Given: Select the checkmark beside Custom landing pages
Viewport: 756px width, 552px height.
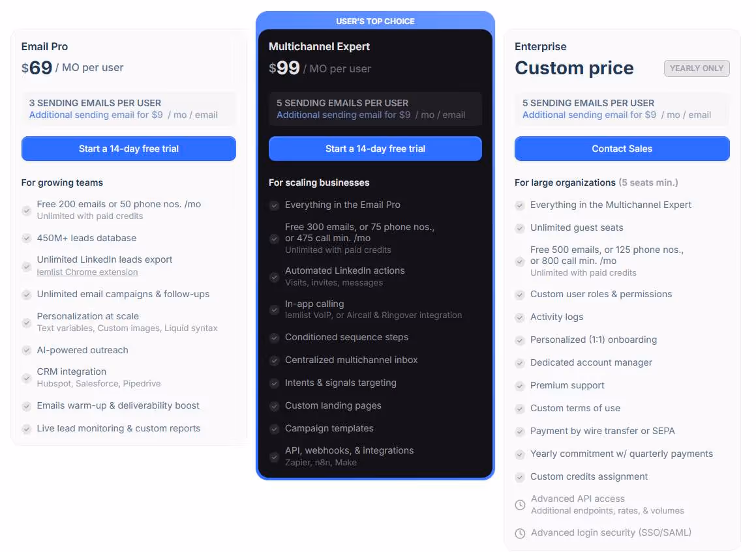Looking at the screenshot, I should click(x=274, y=405).
